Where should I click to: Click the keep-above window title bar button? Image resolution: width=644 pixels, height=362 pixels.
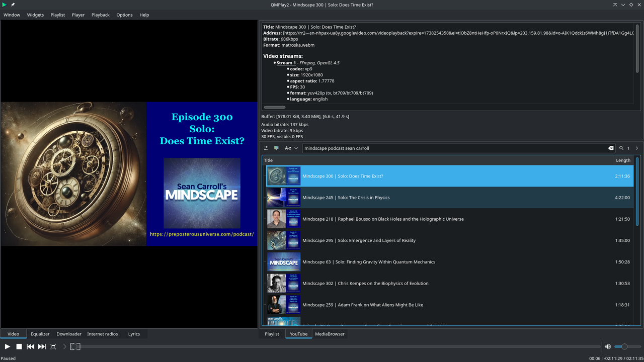615,5
